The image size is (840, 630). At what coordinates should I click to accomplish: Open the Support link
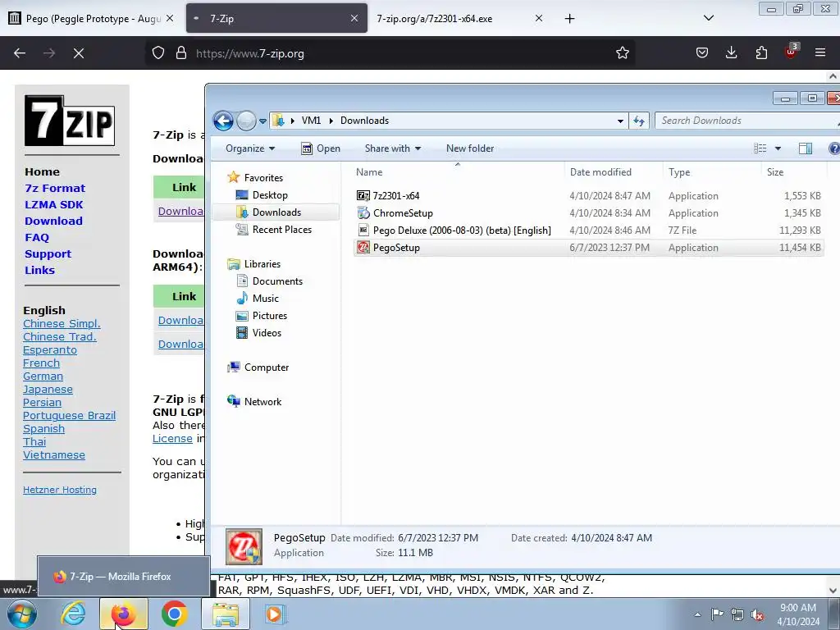48,254
